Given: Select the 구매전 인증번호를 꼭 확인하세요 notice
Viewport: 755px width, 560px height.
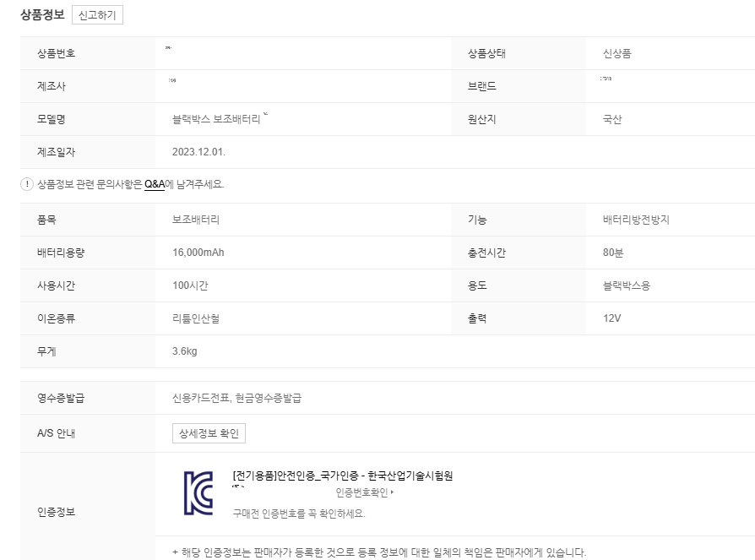Looking at the screenshot, I should [299, 514].
